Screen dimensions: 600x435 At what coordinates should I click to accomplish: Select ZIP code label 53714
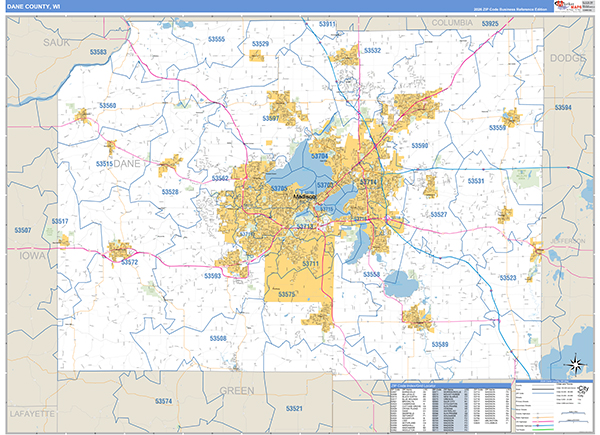[x=368, y=182]
